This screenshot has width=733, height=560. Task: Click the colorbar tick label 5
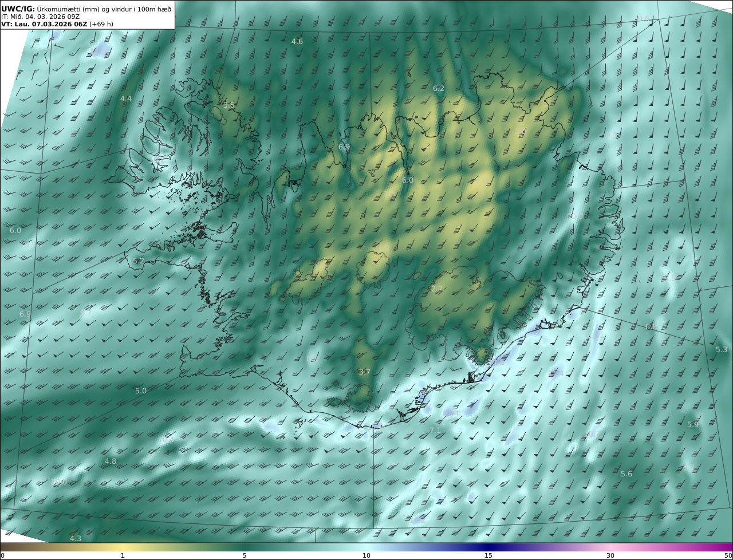245,555
